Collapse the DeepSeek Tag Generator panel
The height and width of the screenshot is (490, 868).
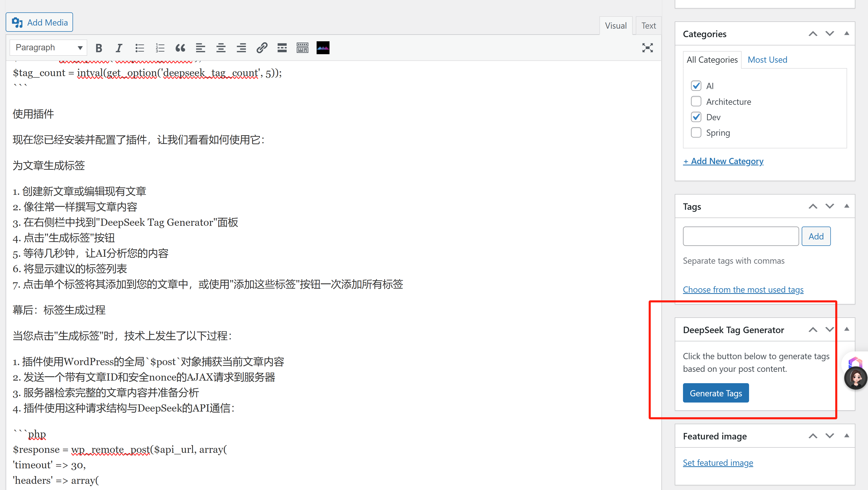pyautogui.click(x=847, y=329)
